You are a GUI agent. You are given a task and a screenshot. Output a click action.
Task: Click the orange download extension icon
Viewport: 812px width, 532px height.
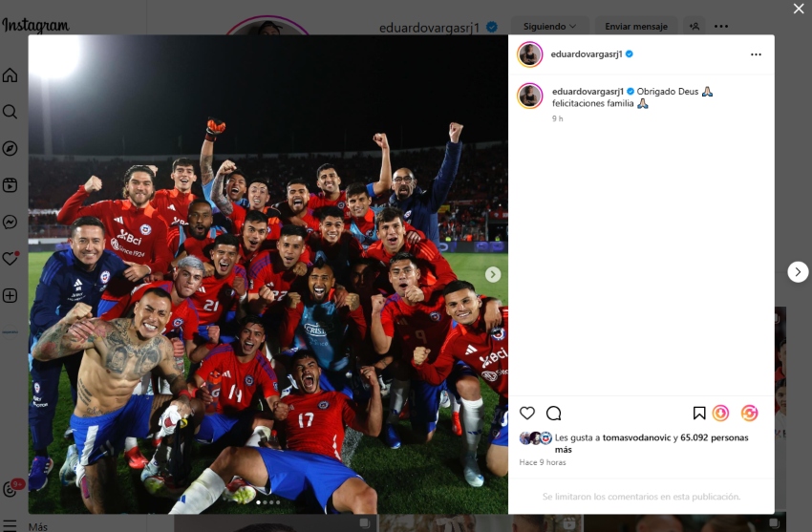pos(721,413)
